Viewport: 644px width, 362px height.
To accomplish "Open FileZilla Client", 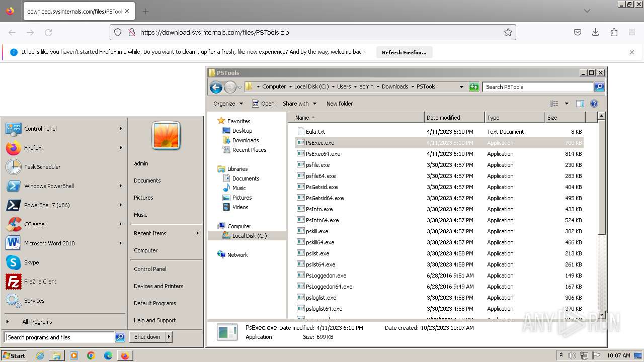I will (64, 282).
